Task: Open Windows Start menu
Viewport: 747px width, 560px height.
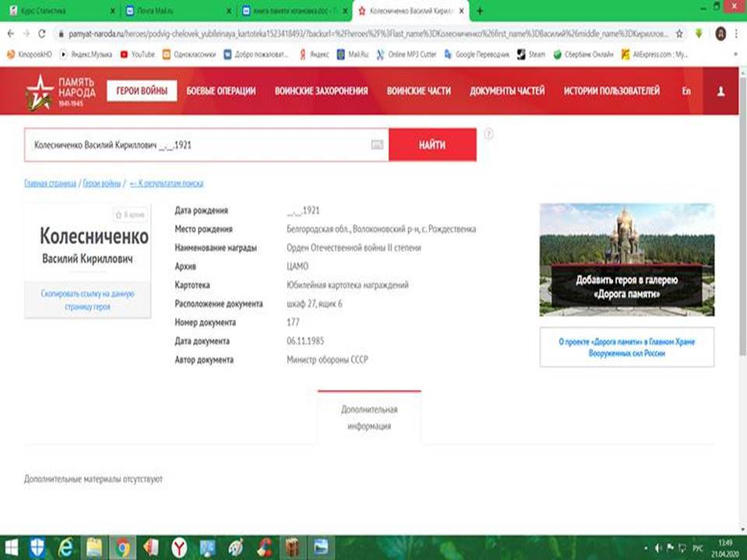Action: 10,548
